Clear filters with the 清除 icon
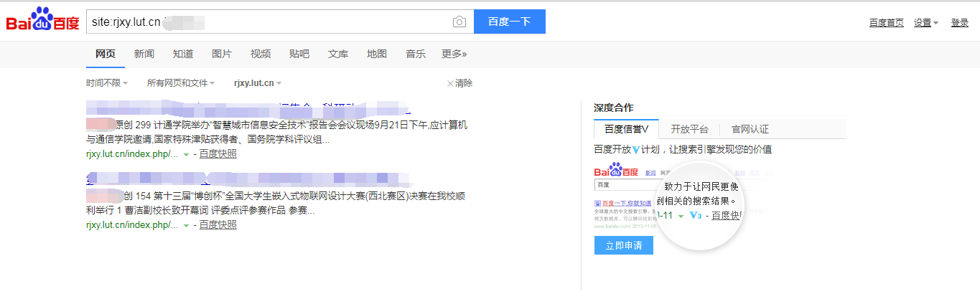This screenshot has width=980, height=299. (459, 83)
